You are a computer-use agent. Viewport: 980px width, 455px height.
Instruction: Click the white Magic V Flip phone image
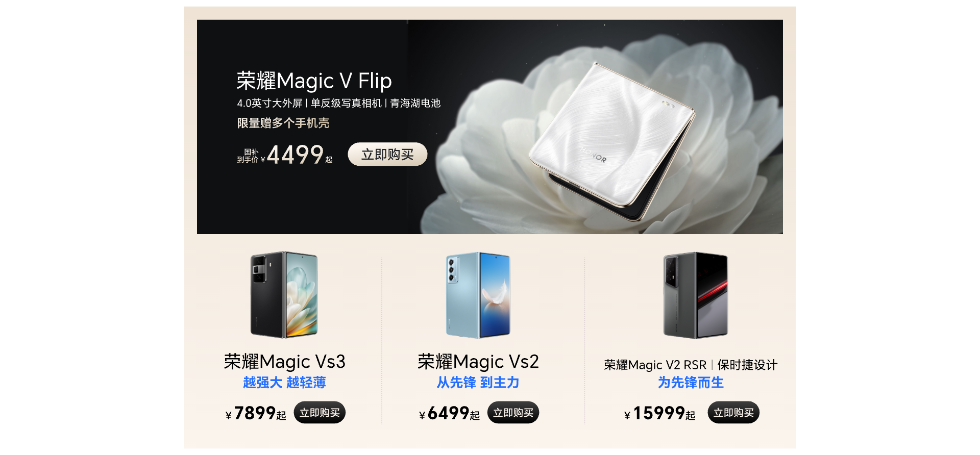612,142
